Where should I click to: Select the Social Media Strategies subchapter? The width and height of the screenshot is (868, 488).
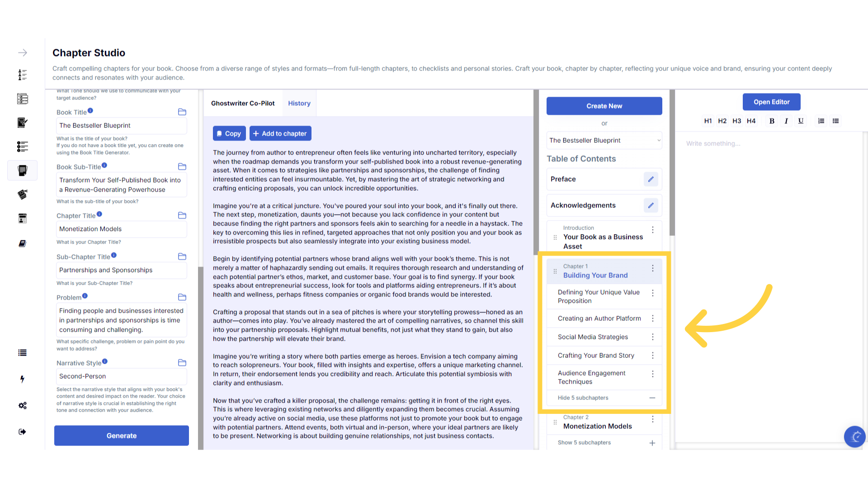[593, 337]
